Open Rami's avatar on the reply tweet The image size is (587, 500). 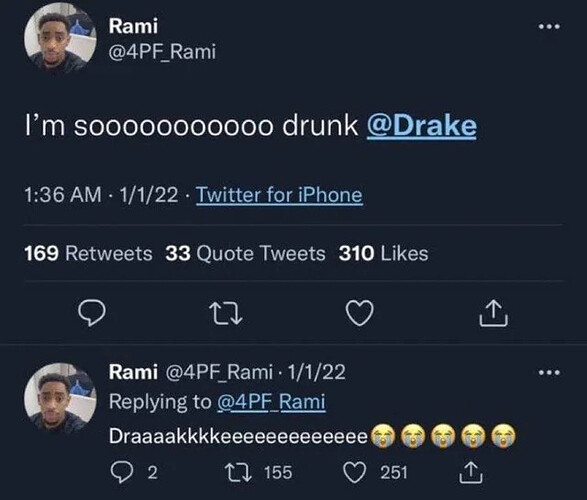click(x=60, y=398)
